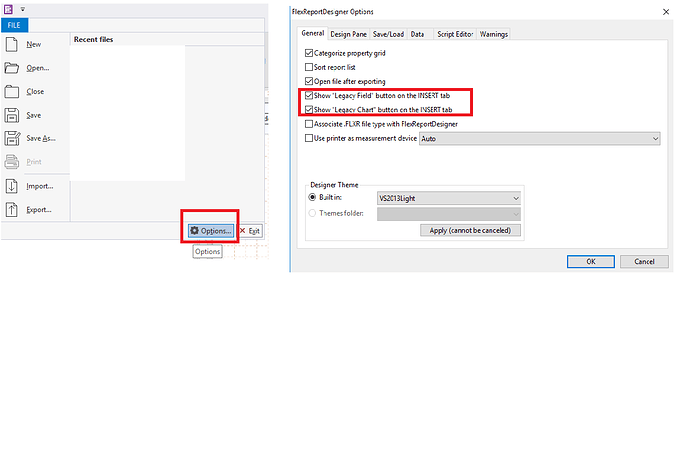This screenshot has height=449, width=690.
Task: Choose the Close menu entry label
Action: [35, 92]
